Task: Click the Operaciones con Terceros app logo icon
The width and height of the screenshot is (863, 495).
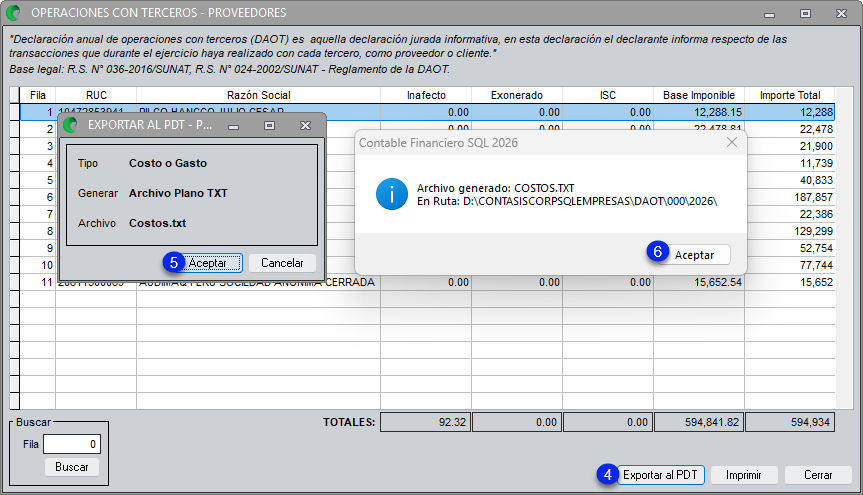Action: click(x=13, y=12)
